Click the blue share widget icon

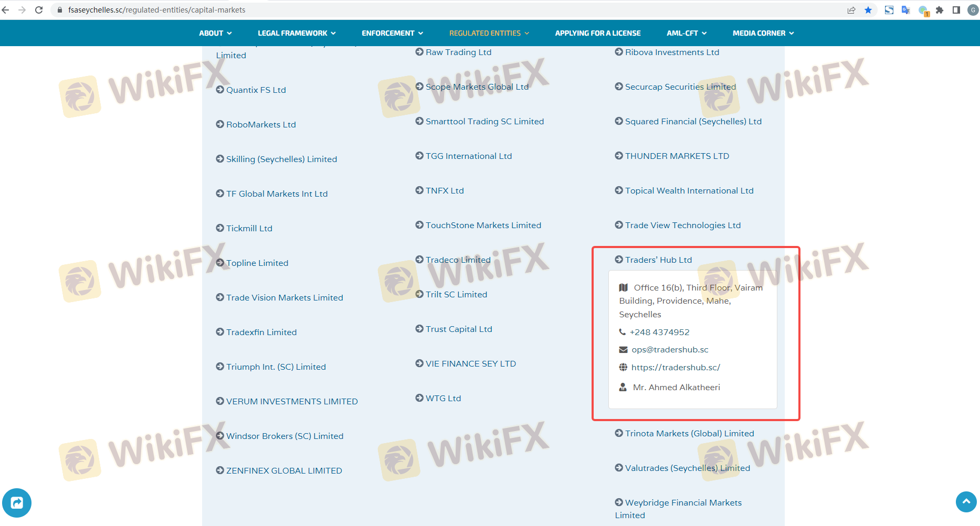(17, 503)
